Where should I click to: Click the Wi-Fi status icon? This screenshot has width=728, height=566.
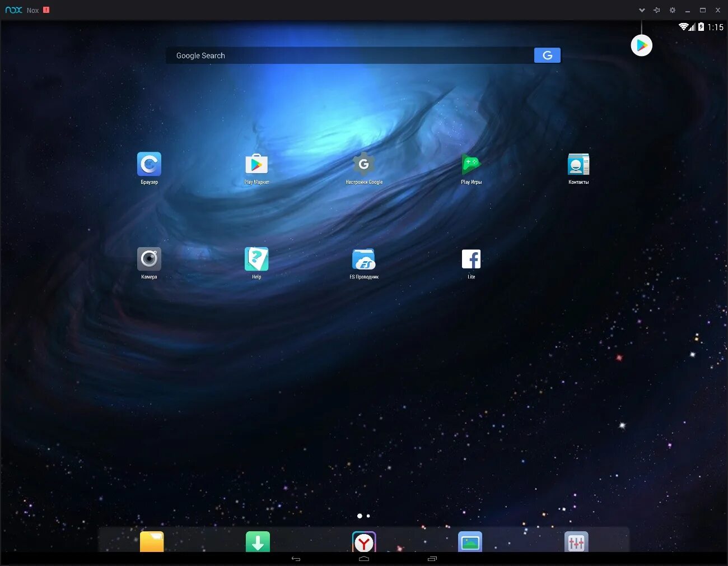(683, 26)
